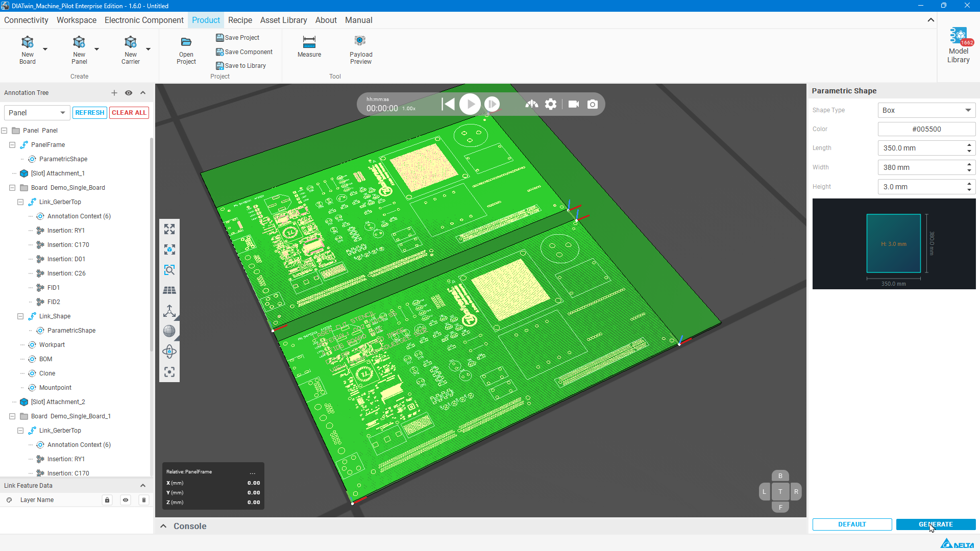Click the focus on selection icon
Viewport: 980px width, 551px height.
click(169, 249)
